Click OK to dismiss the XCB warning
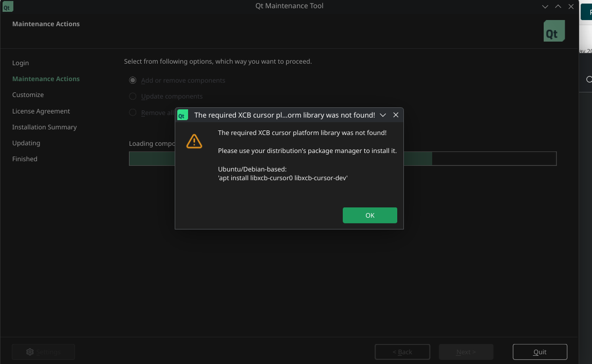The width and height of the screenshot is (592, 364). [370, 215]
